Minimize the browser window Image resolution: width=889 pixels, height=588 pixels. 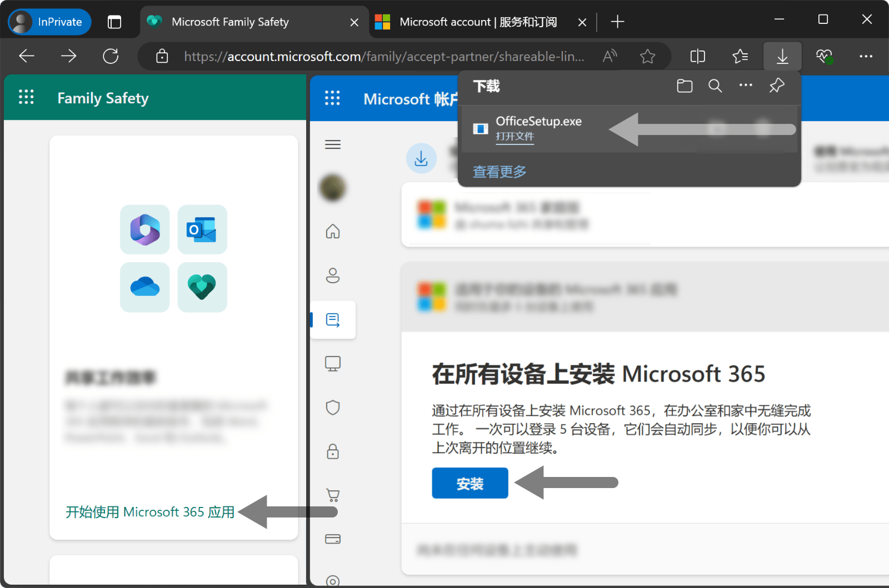tap(780, 19)
